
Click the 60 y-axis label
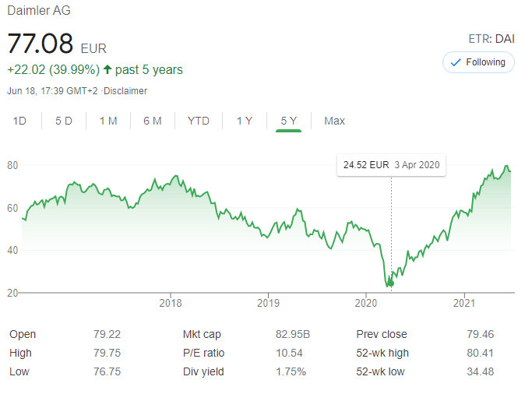[x=12, y=208]
